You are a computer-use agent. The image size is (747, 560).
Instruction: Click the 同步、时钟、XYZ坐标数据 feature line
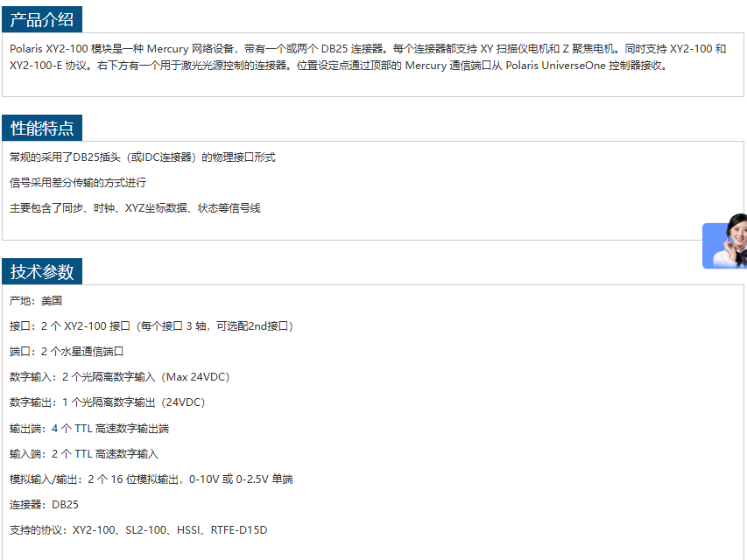pos(135,208)
